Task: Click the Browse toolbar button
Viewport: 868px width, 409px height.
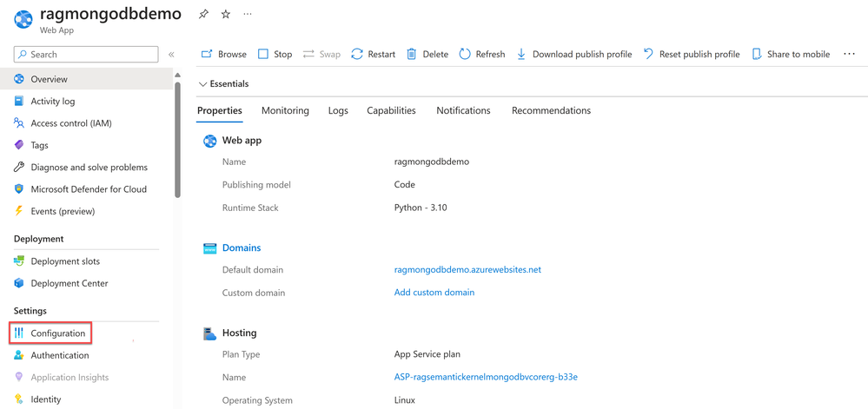Action: pyautogui.click(x=223, y=54)
